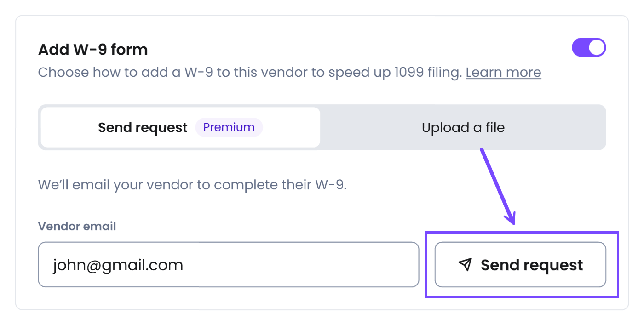Click the Add W-9 form heading
The width and height of the screenshot is (644, 319).
pyautogui.click(x=93, y=50)
